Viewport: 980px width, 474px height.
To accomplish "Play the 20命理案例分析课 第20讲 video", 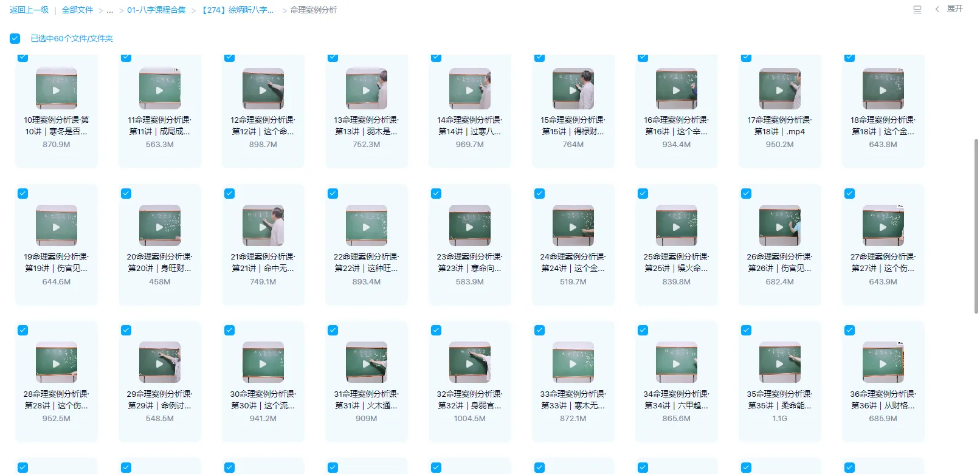I will pos(159,227).
